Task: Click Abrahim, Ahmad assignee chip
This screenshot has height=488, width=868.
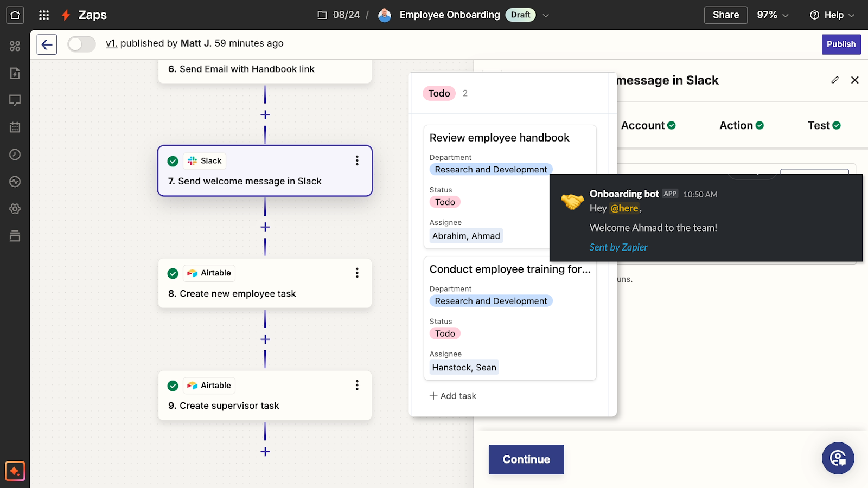Action: pyautogui.click(x=466, y=236)
